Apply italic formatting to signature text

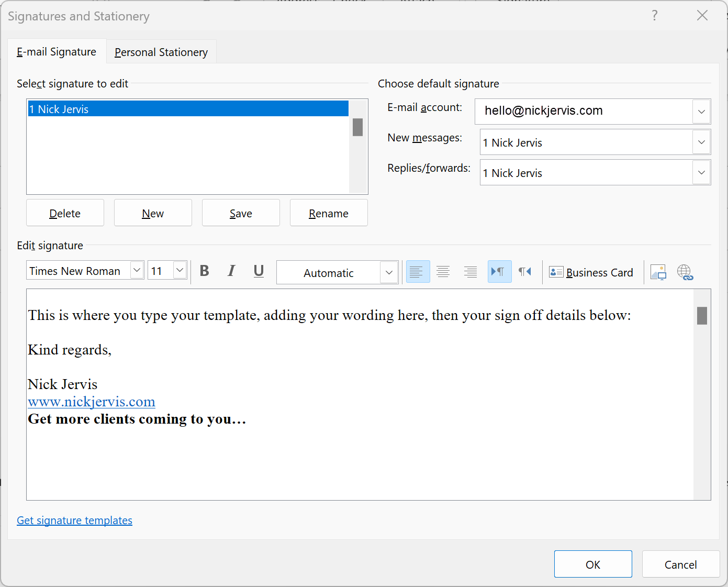tap(231, 271)
